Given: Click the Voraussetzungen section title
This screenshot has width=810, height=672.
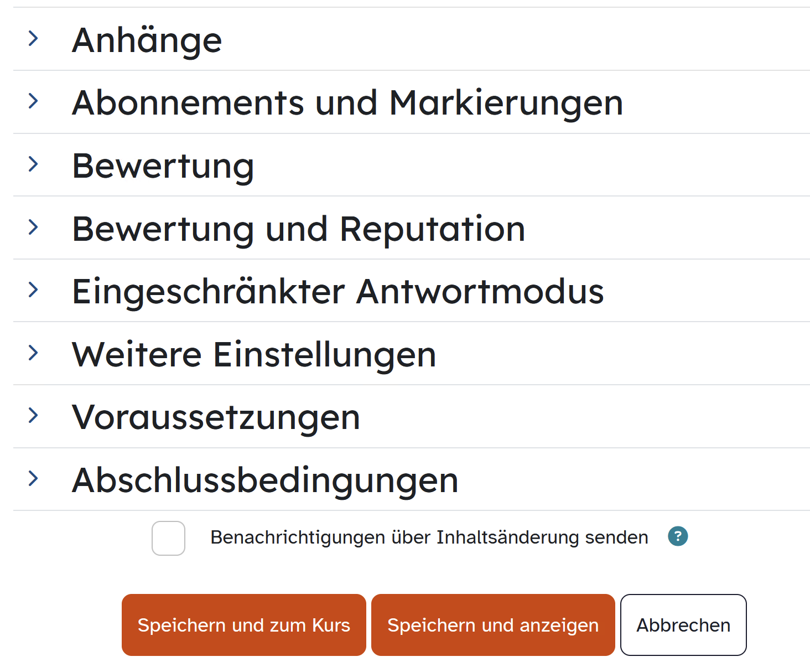Looking at the screenshot, I should tap(216, 417).
